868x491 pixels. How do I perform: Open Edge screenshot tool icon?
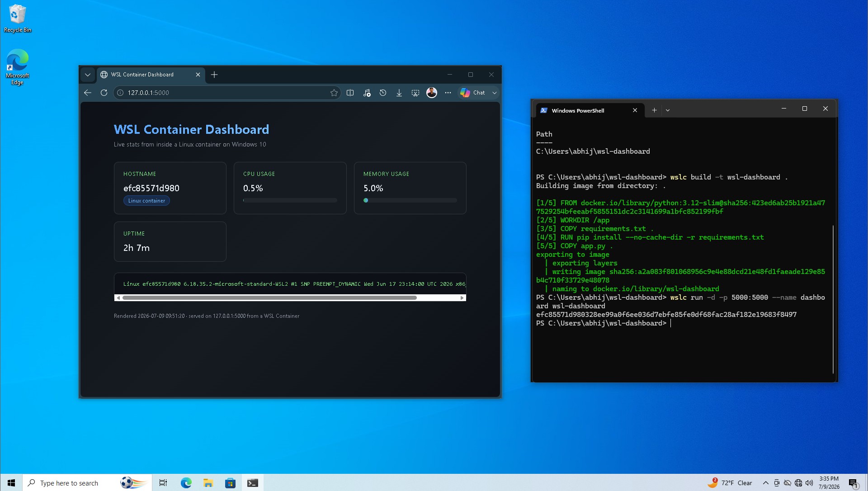point(415,93)
